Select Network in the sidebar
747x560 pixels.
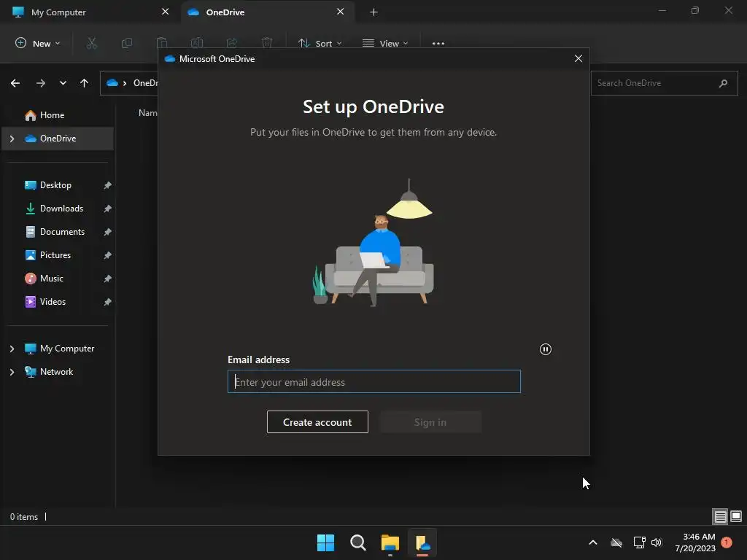point(56,372)
